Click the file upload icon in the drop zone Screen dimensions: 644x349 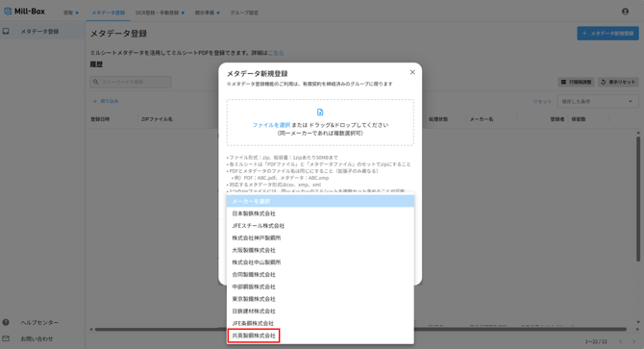[320, 112]
